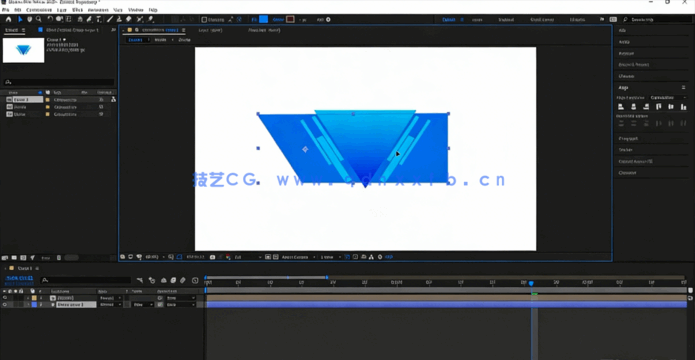Screen dimensions: 695x360
Task: Open the Animation menu
Action: tap(98, 9)
